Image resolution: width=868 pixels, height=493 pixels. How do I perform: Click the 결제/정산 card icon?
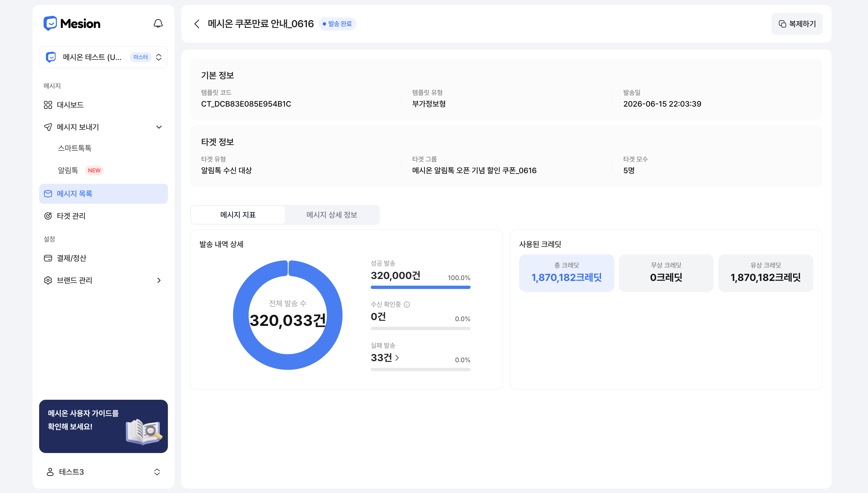[x=48, y=258]
